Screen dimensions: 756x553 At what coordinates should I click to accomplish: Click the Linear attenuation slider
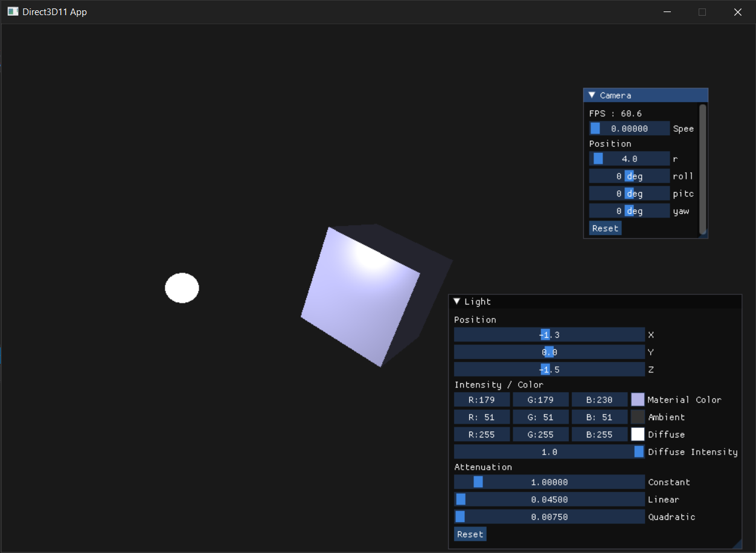coord(549,499)
